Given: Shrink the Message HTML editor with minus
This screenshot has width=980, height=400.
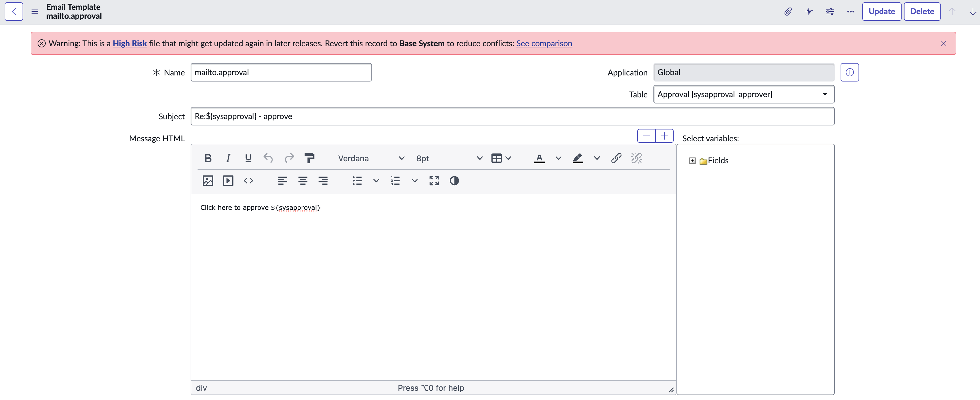Looking at the screenshot, I should [x=646, y=136].
